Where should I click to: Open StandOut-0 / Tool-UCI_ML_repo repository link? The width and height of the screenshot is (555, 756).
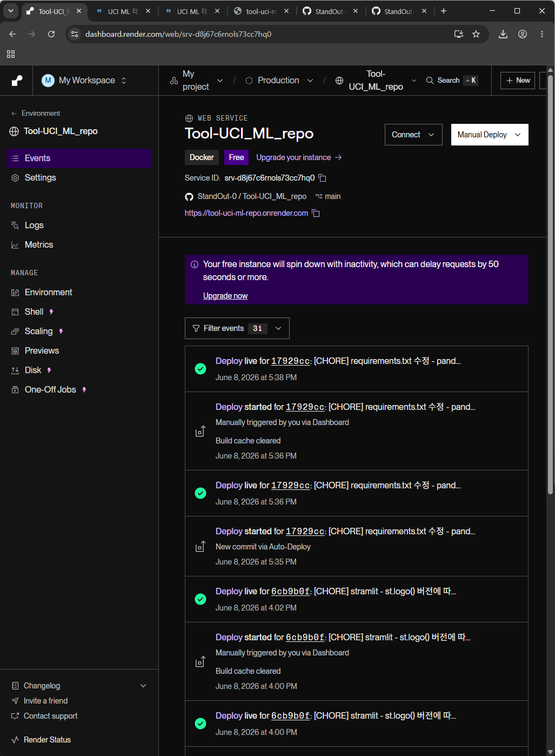[252, 196]
